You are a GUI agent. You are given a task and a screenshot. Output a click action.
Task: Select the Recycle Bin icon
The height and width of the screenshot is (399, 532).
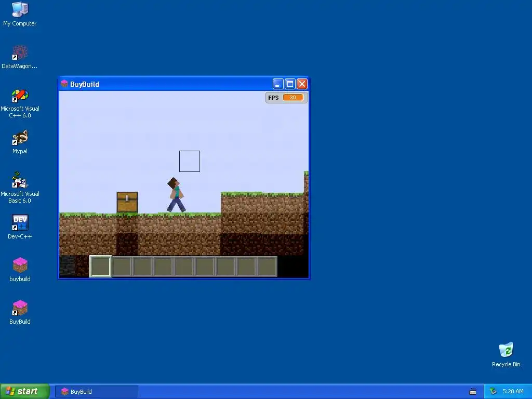[x=506, y=350]
